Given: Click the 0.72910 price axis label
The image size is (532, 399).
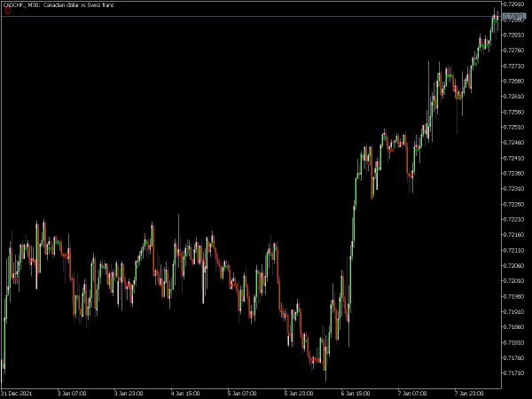Looking at the screenshot, I should (x=513, y=4).
